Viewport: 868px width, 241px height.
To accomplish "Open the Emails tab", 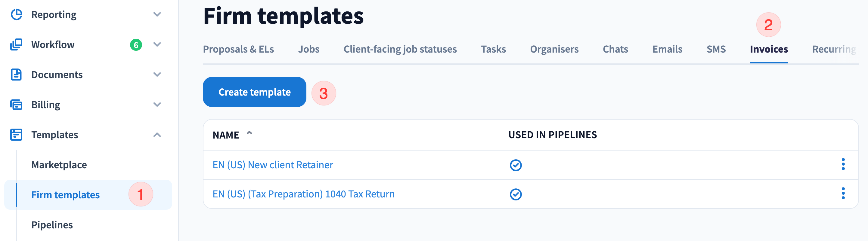I will point(667,49).
